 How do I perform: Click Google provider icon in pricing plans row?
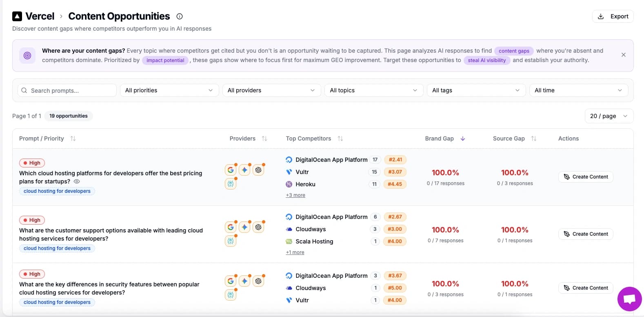[x=231, y=170]
